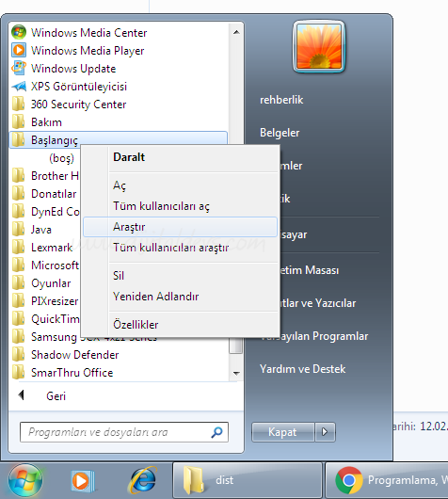The height and width of the screenshot is (499, 448).
Task: Click the Microsoft folder icon
Action: 18,266
